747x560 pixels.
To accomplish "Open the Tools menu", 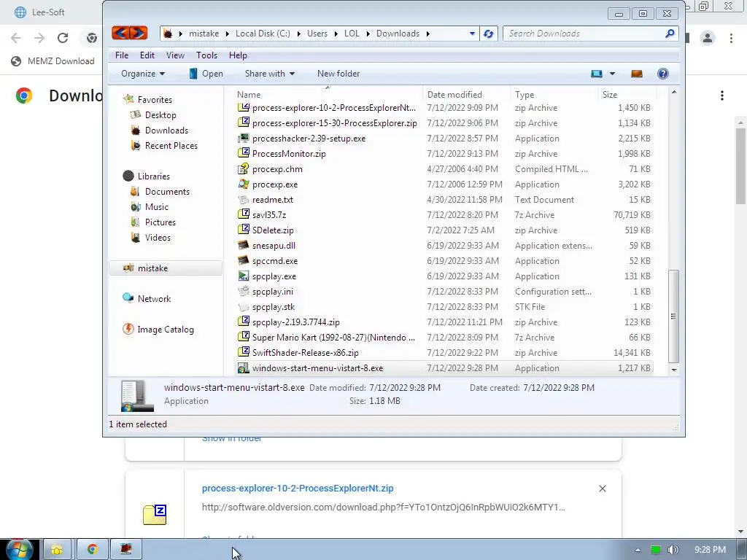I will (x=206, y=55).
